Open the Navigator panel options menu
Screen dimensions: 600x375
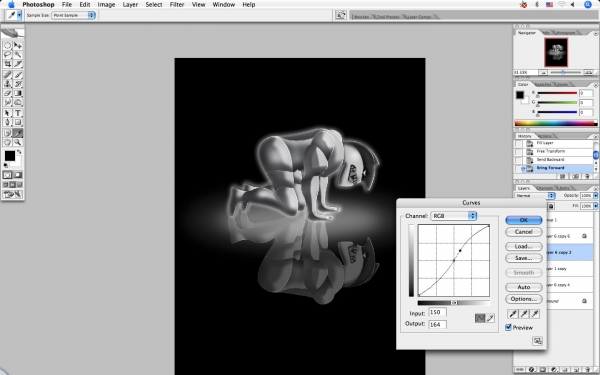(x=595, y=34)
